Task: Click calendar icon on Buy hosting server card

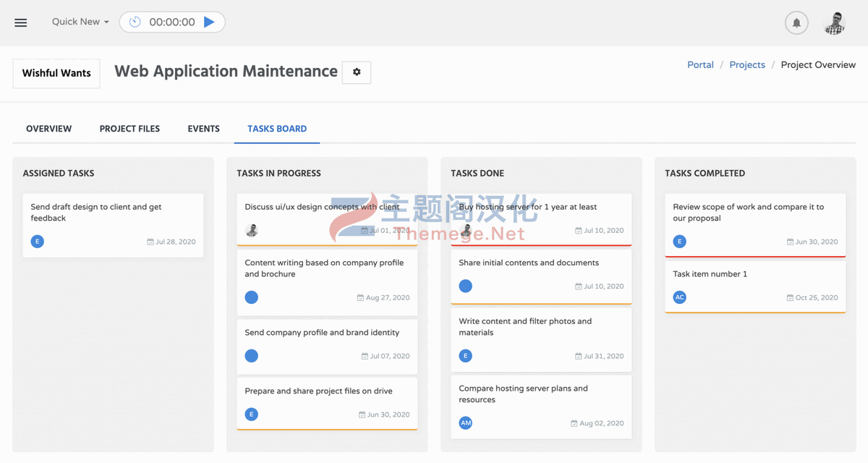Action: click(x=579, y=230)
